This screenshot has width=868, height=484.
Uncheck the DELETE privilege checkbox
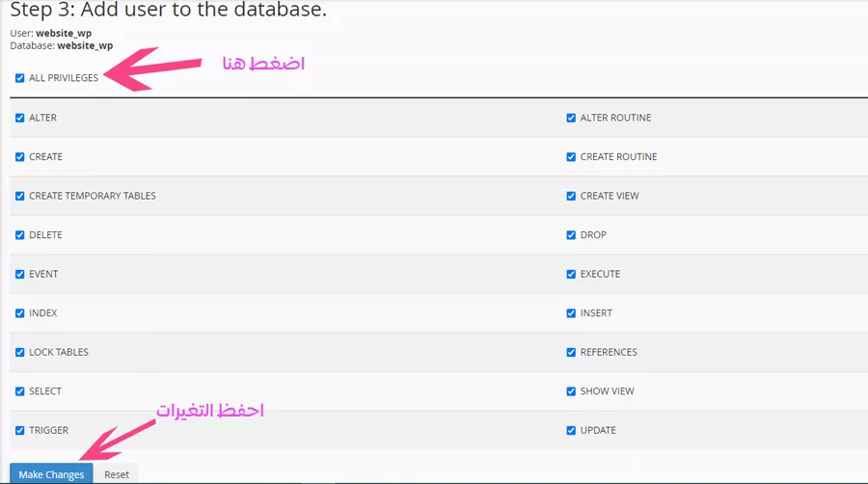click(x=20, y=235)
